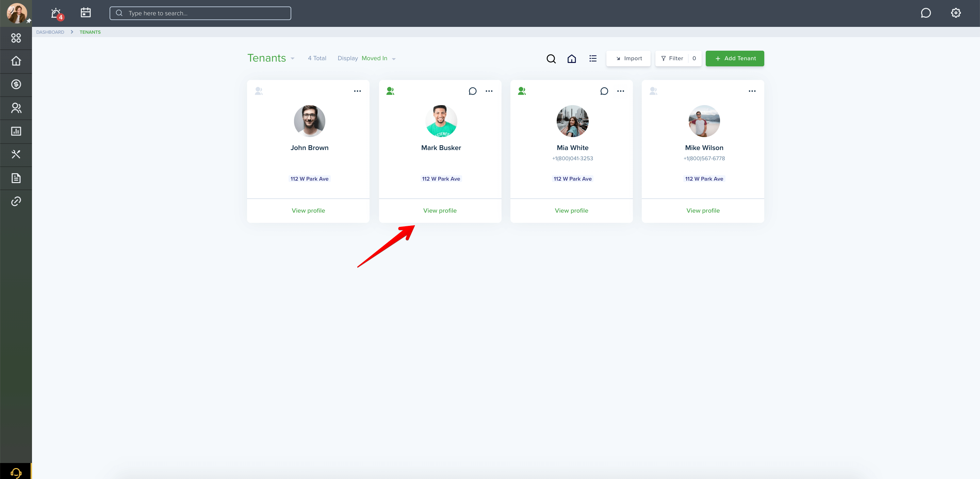
Task: Open the messages chat icon in top bar
Action: tap(926, 13)
